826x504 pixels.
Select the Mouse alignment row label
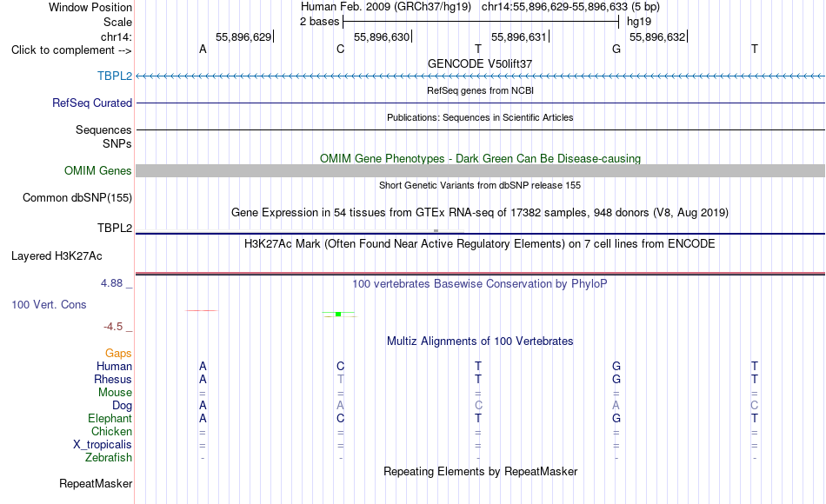point(115,393)
